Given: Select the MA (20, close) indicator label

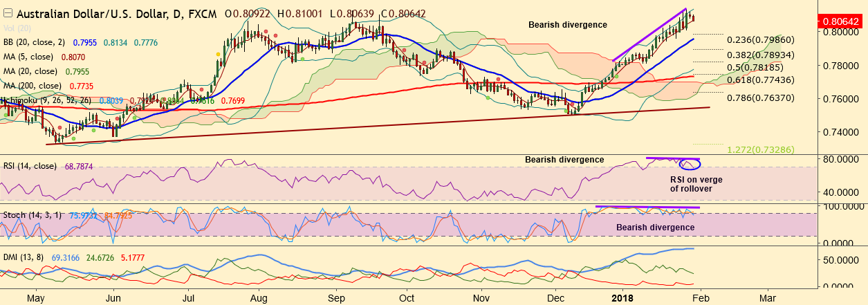Looking at the screenshot, I should coord(32,71).
